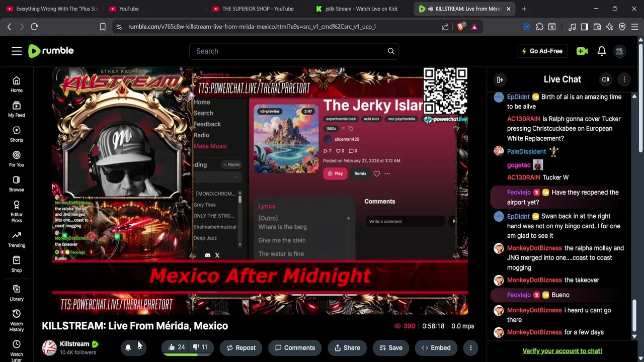This screenshot has height=362, width=644.
Task: Open Browse in sidebar
Action: pyautogui.click(x=17, y=184)
